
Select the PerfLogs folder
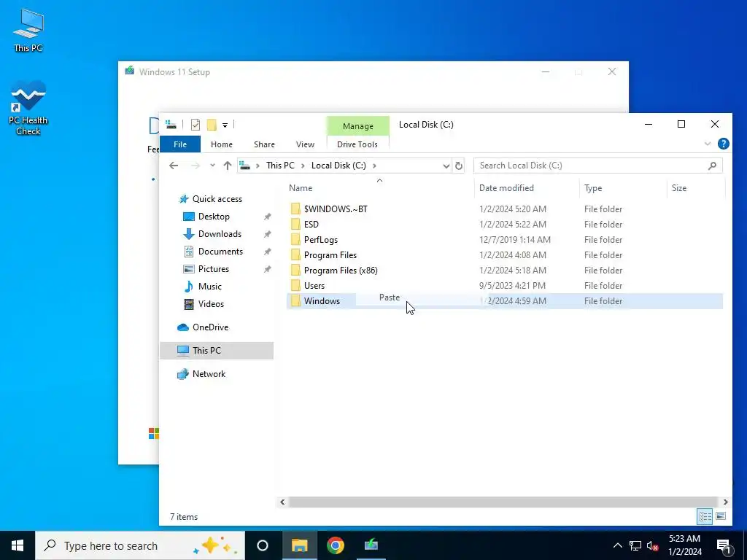(x=321, y=239)
